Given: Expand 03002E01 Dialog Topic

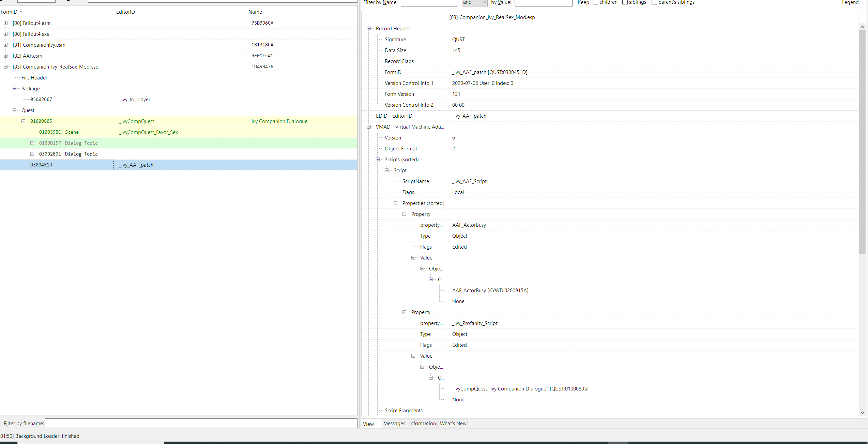Looking at the screenshot, I should click(32, 154).
